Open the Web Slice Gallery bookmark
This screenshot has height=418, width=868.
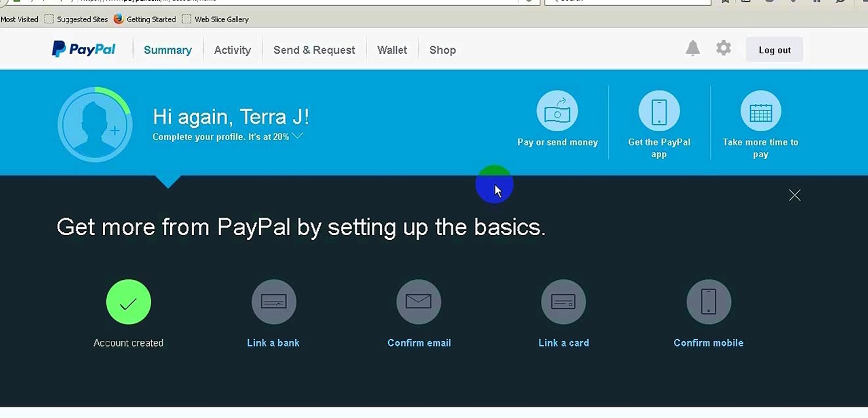point(215,19)
